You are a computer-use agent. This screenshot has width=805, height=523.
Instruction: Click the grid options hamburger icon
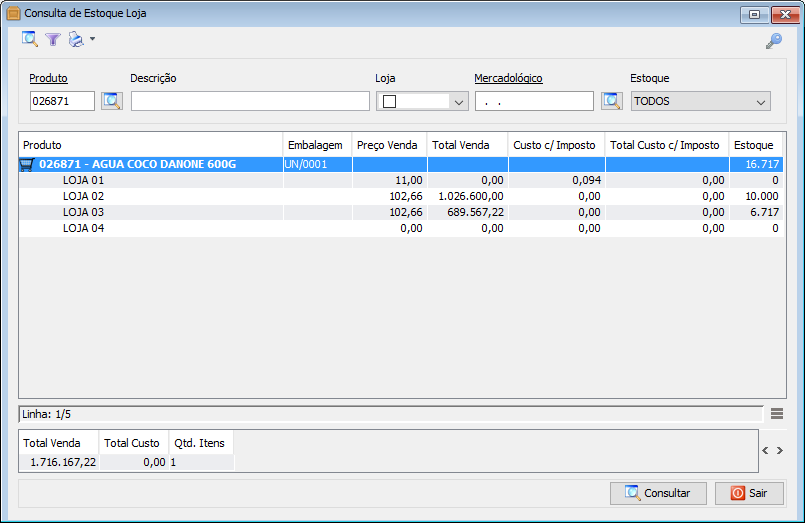[x=777, y=414]
